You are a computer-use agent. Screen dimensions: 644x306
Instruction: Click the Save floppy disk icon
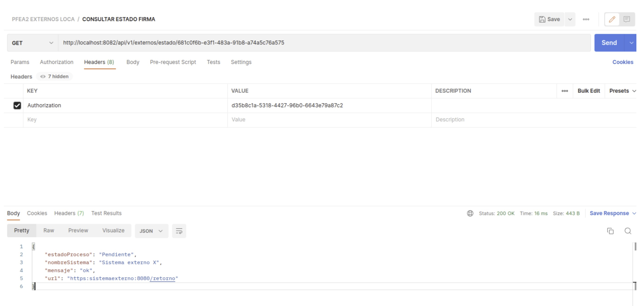coord(542,19)
